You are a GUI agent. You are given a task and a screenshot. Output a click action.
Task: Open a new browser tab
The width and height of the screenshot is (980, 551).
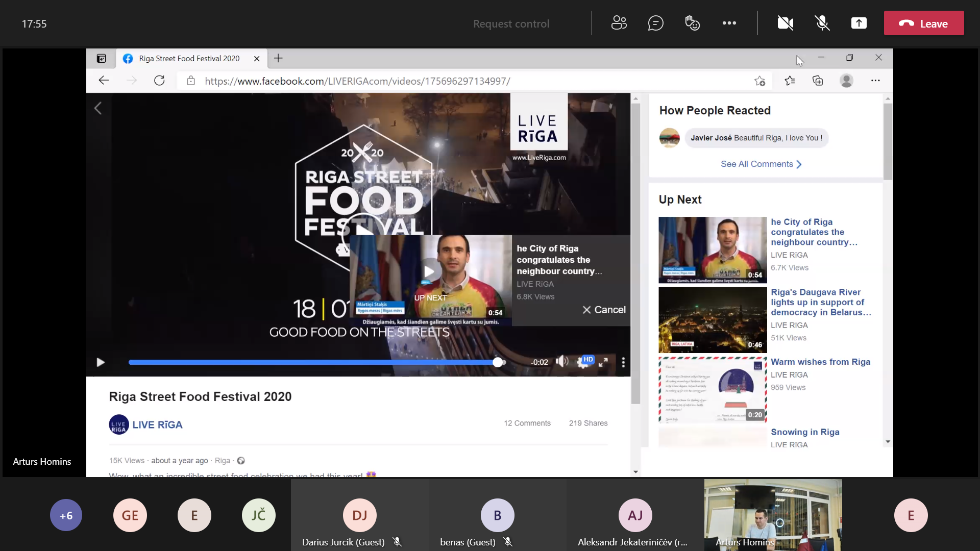278,59
